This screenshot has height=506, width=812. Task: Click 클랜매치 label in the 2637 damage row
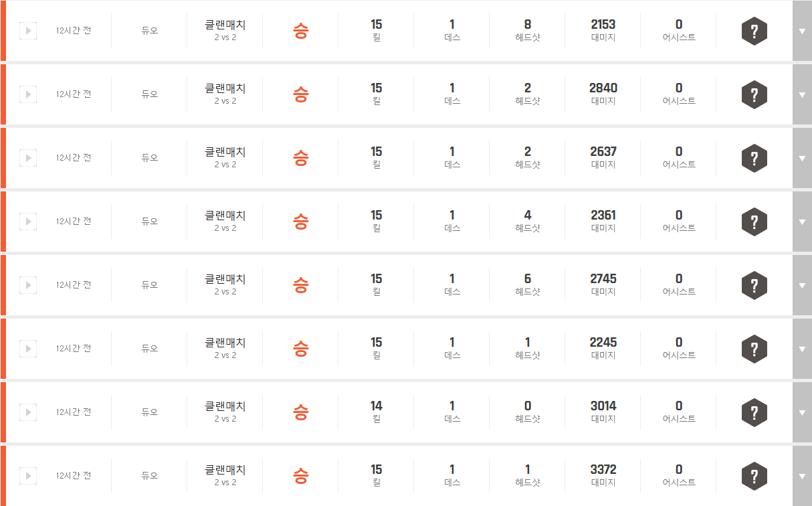click(225, 152)
